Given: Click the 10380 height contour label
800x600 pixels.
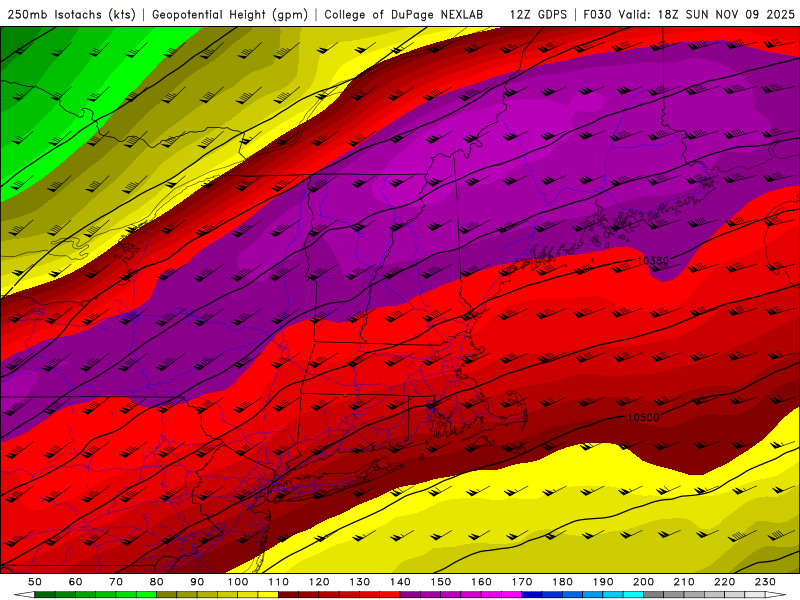Looking at the screenshot, I should [653, 261].
